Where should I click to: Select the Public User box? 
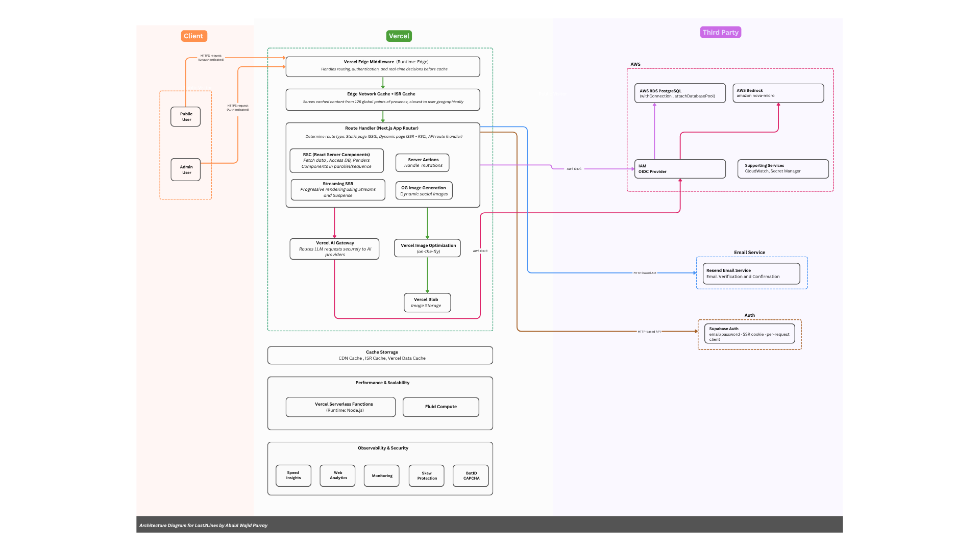[x=186, y=117]
